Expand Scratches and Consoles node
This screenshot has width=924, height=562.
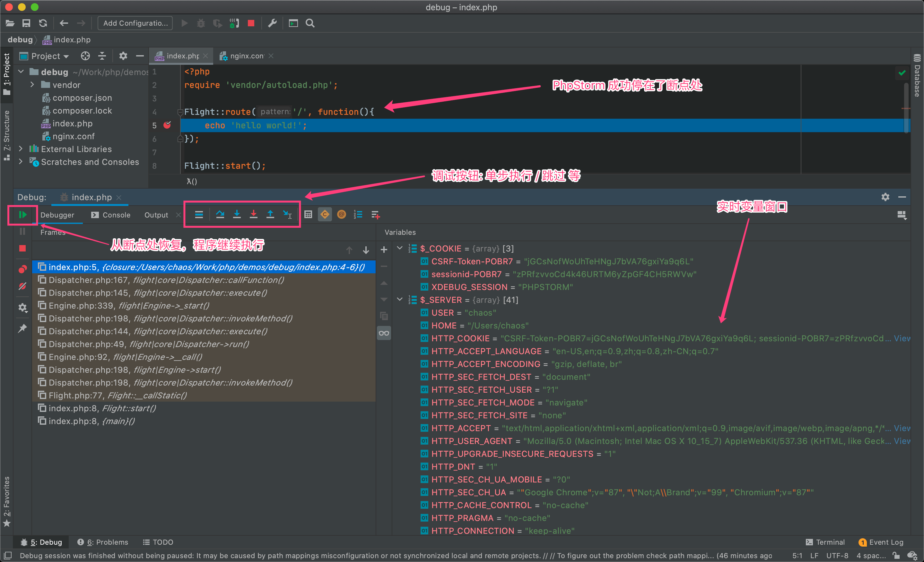point(21,161)
